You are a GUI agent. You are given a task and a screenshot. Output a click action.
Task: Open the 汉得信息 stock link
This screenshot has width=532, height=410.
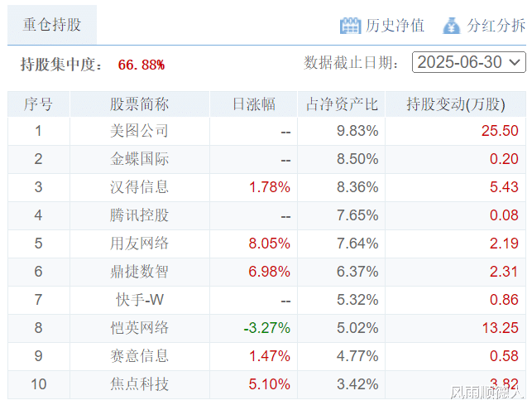(x=140, y=187)
